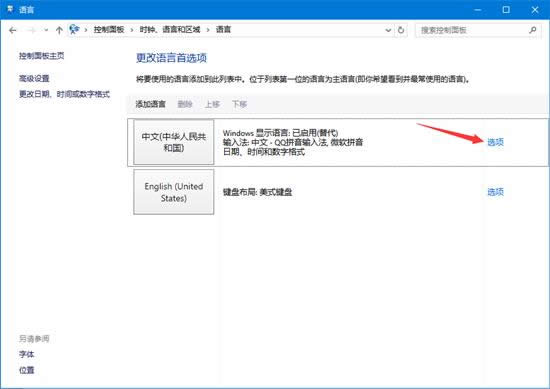Click 添加语言 toolbar command
Screen dimensions: 550x389
pos(150,104)
